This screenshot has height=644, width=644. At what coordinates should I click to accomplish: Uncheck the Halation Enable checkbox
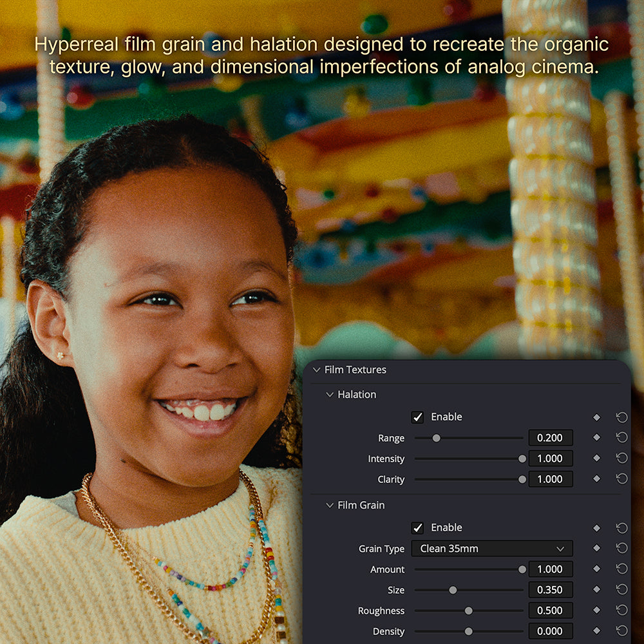click(417, 417)
